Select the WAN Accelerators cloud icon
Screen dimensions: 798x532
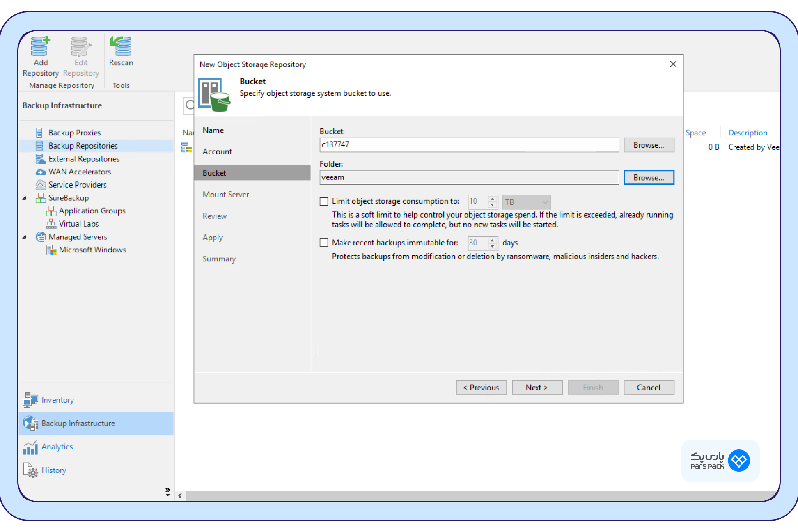click(x=41, y=172)
